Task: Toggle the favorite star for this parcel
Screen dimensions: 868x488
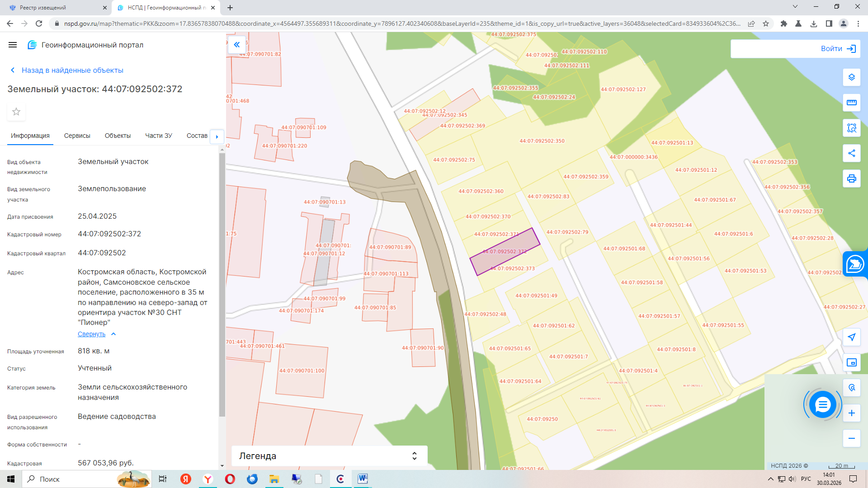Action: coord(16,112)
